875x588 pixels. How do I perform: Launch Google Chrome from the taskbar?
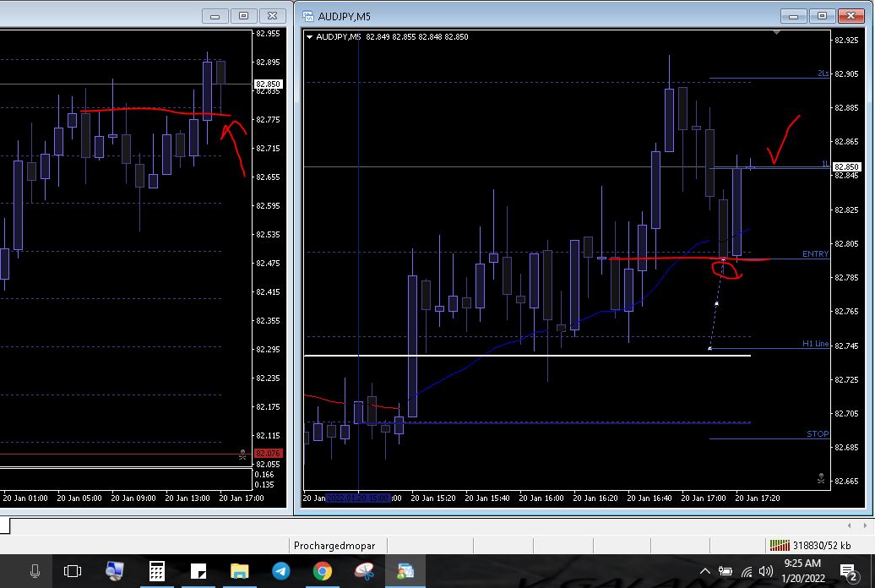(322, 572)
